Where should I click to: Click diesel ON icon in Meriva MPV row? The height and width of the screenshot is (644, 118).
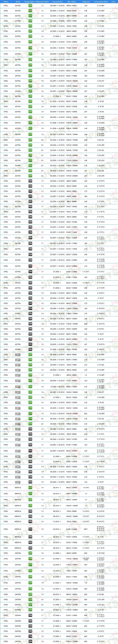(30, 529)
